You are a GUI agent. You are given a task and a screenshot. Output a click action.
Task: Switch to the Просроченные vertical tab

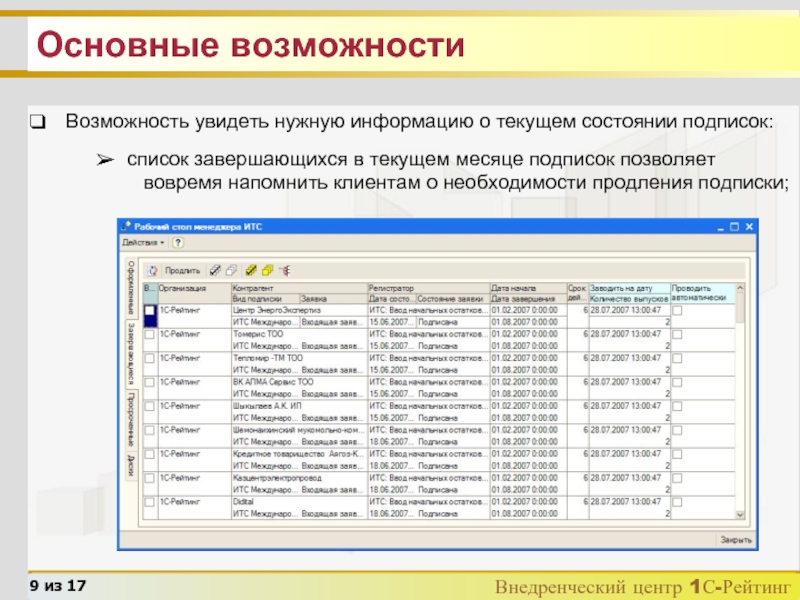tap(131, 418)
